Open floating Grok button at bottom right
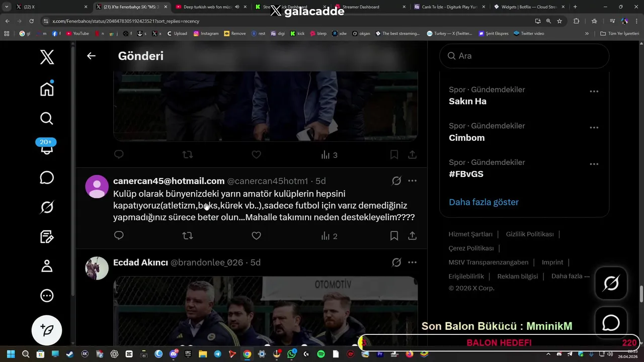This screenshot has width=644, height=362. (611, 284)
